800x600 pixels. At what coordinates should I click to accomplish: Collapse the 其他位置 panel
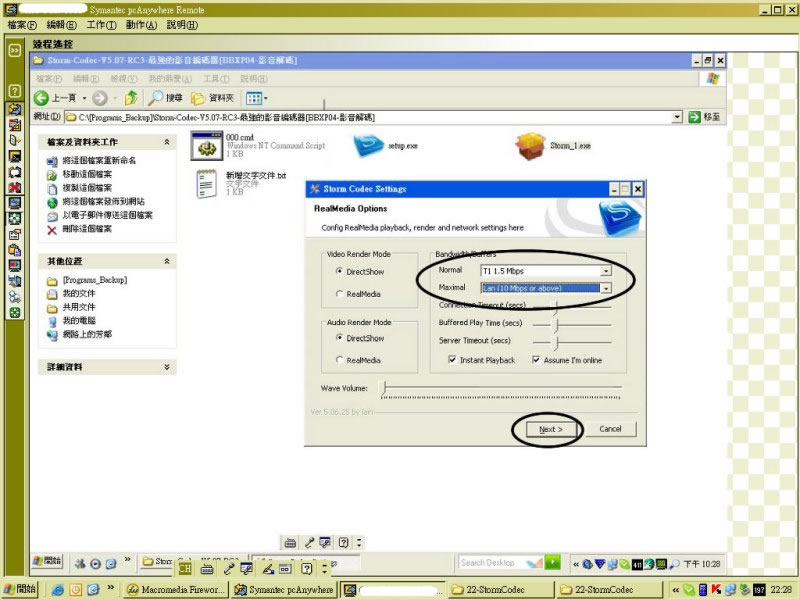coord(167,261)
